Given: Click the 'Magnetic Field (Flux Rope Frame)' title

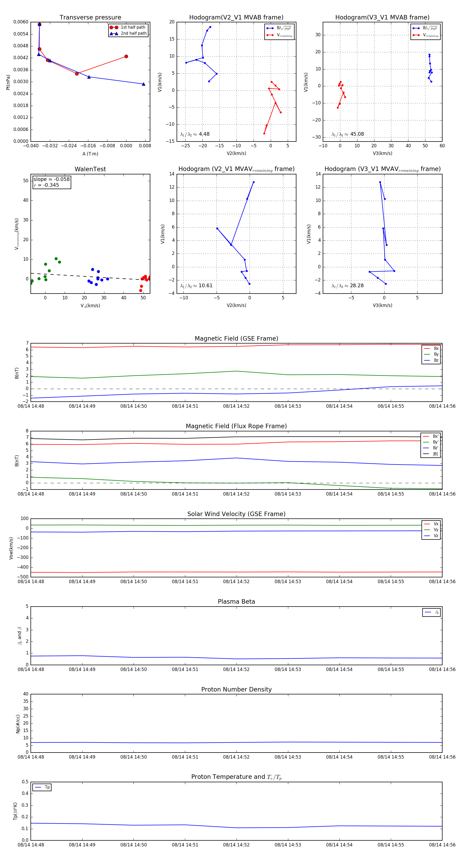Looking at the screenshot, I should point(236,426).
